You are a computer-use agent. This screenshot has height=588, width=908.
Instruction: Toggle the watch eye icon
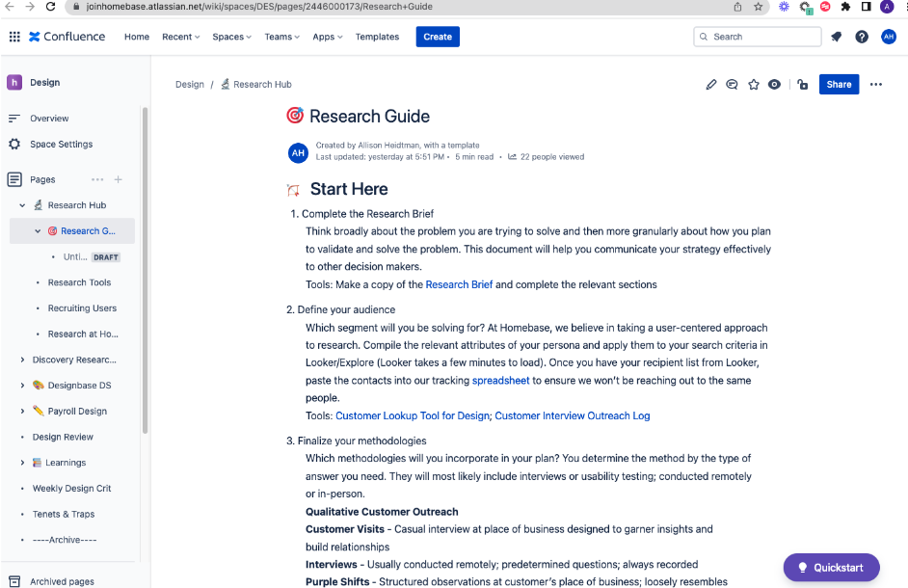pos(774,85)
